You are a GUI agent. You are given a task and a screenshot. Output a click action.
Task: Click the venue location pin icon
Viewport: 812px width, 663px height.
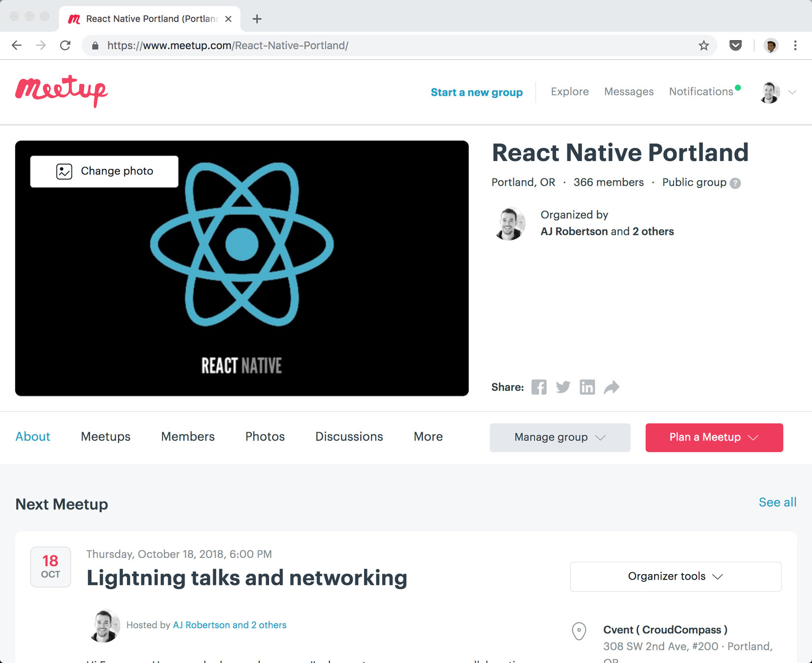tap(579, 631)
